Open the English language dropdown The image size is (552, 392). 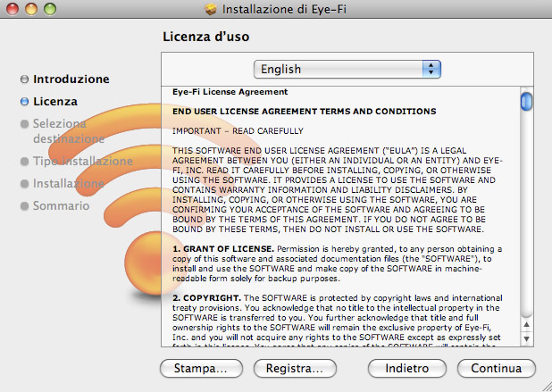(347, 70)
